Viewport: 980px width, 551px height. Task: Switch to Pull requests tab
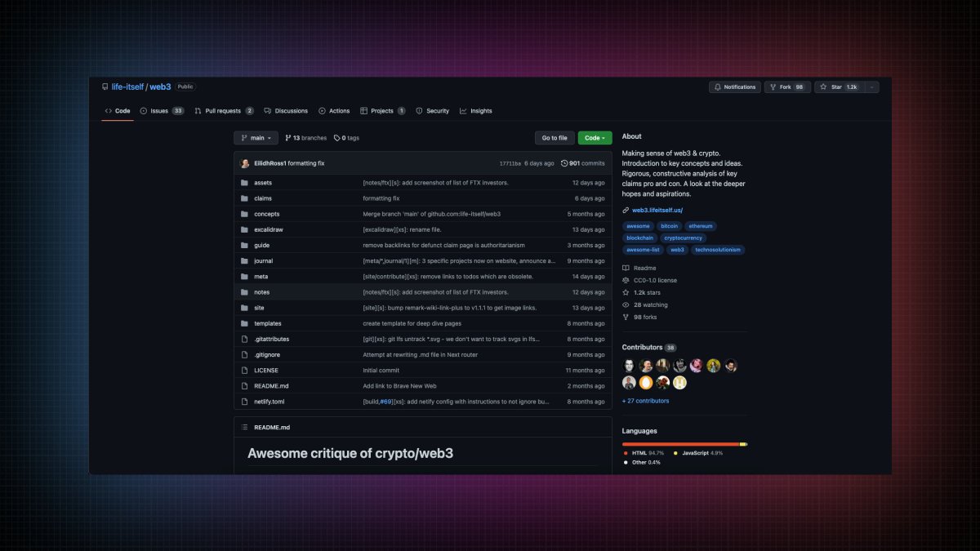(x=224, y=111)
